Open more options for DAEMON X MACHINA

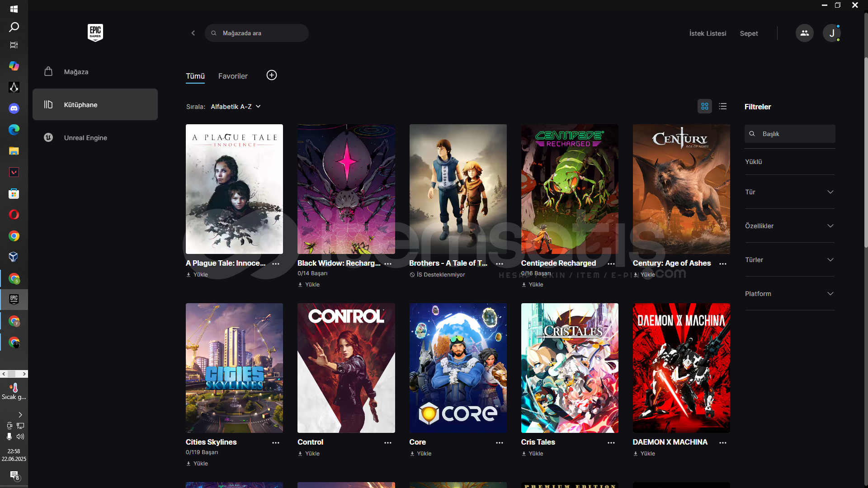pyautogui.click(x=723, y=443)
